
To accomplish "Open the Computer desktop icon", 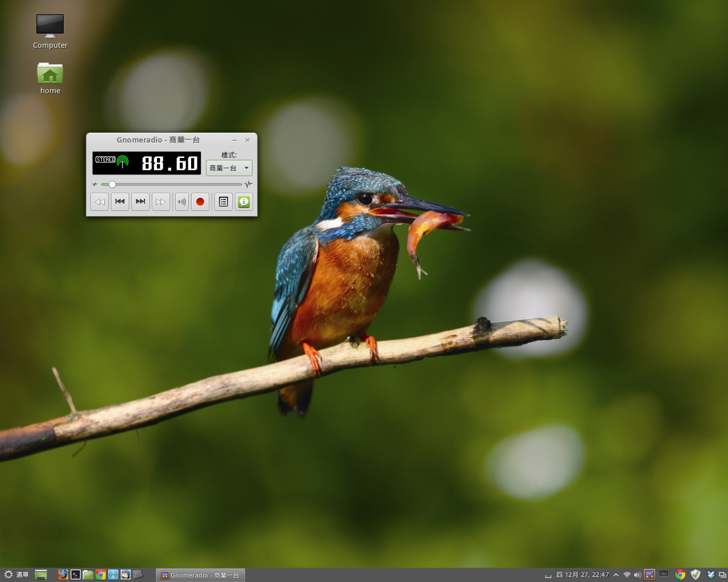I will (50, 31).
